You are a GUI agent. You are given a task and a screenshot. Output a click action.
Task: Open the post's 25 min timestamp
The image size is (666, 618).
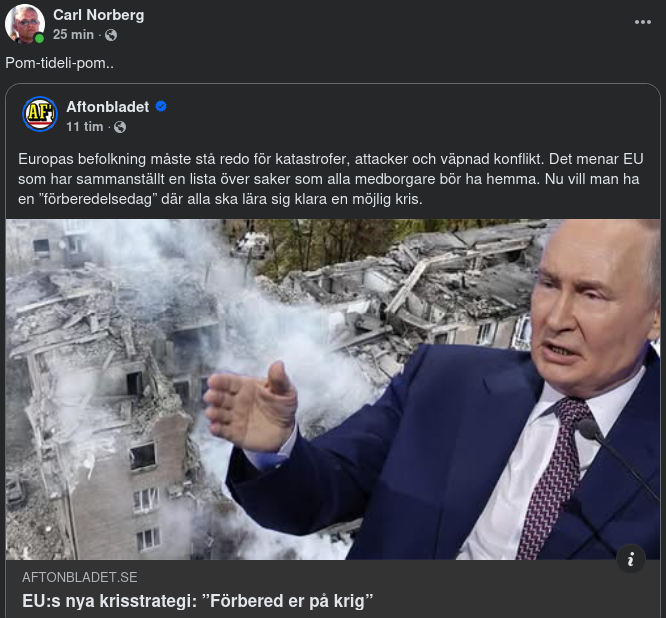coord(73,34)
